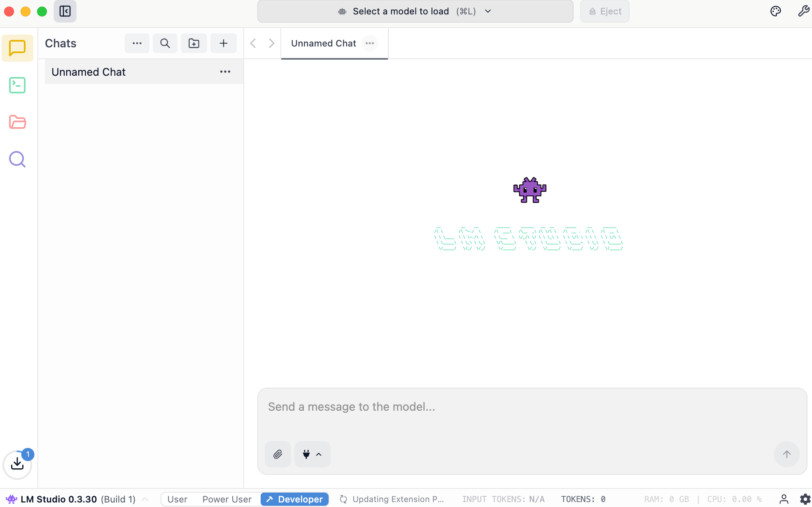
Task: Go back with left chevron
Action: point(253,43)
